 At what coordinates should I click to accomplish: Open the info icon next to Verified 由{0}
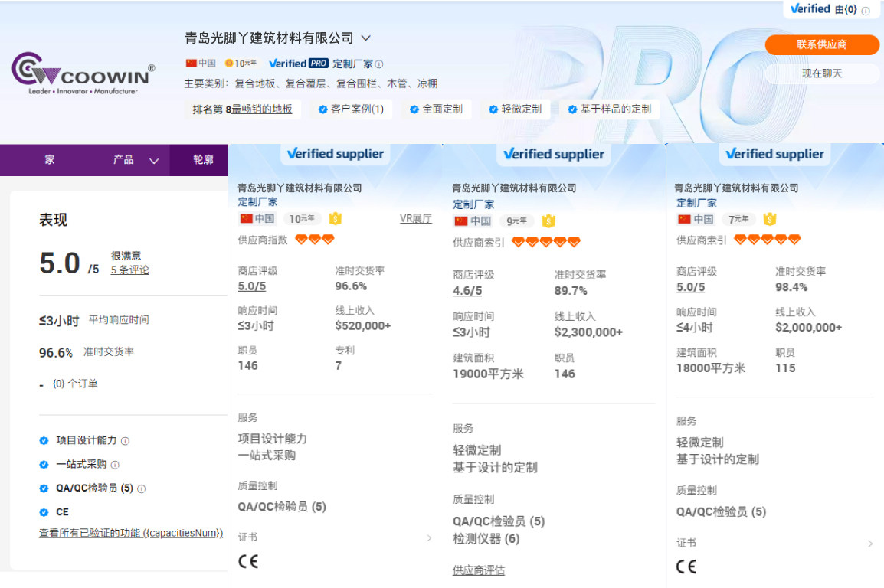point(866,11)
